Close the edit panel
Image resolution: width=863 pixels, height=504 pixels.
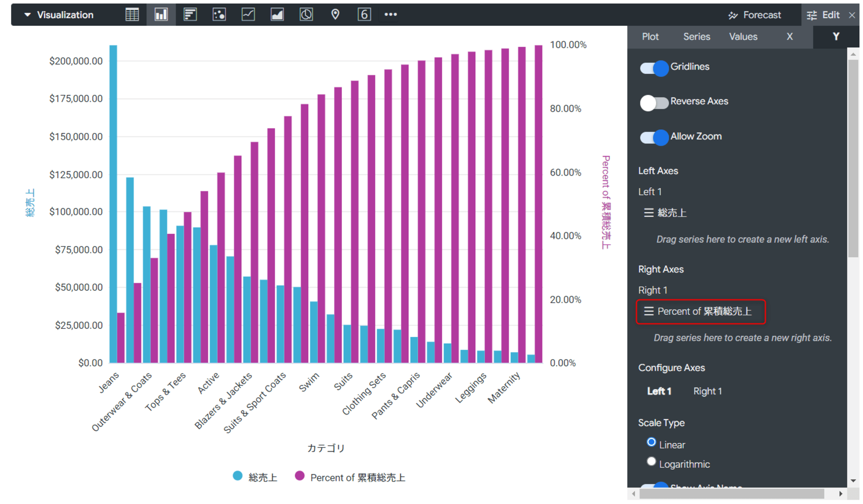tap(852, 15)
